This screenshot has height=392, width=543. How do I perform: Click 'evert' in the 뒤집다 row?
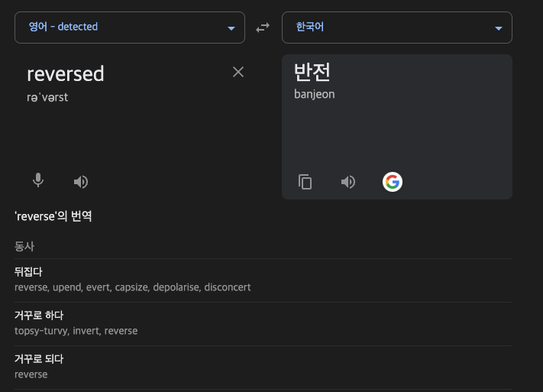coord(99,287)
